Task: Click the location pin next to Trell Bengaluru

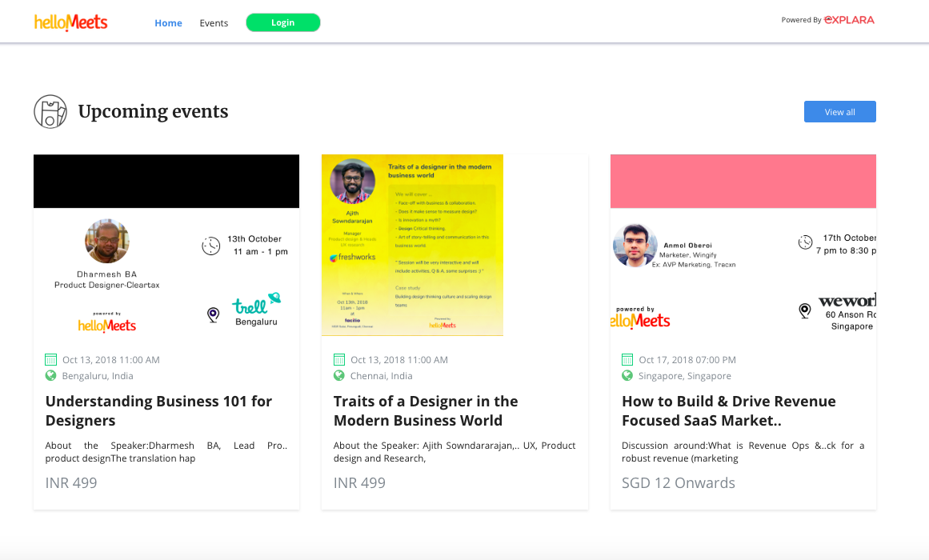Action: 214,314
